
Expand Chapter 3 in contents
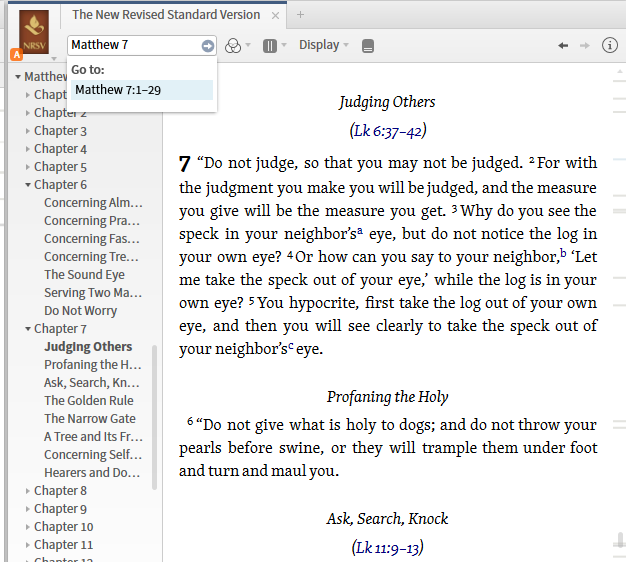pyautogui.click(x=28, y=131)
